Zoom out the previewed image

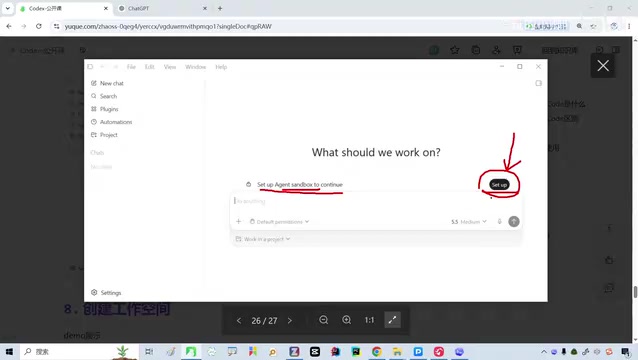click(x=323, y=320)
